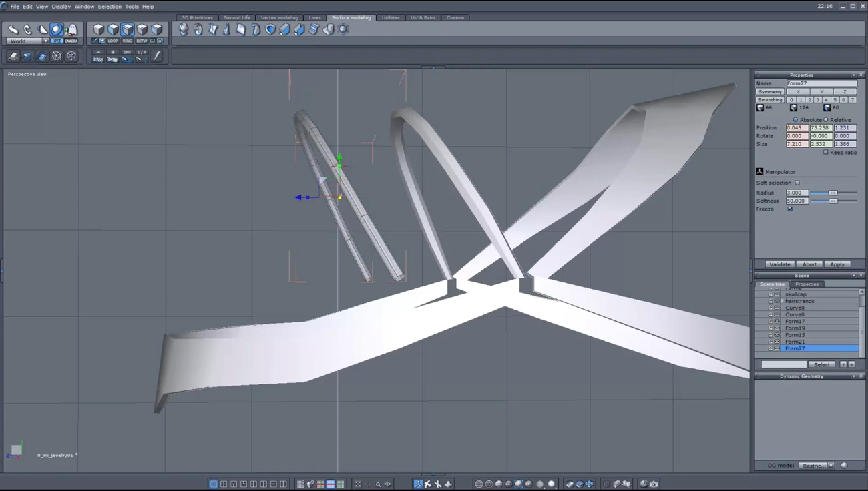Uncheck the Freeze checkbox

(790, 209)
